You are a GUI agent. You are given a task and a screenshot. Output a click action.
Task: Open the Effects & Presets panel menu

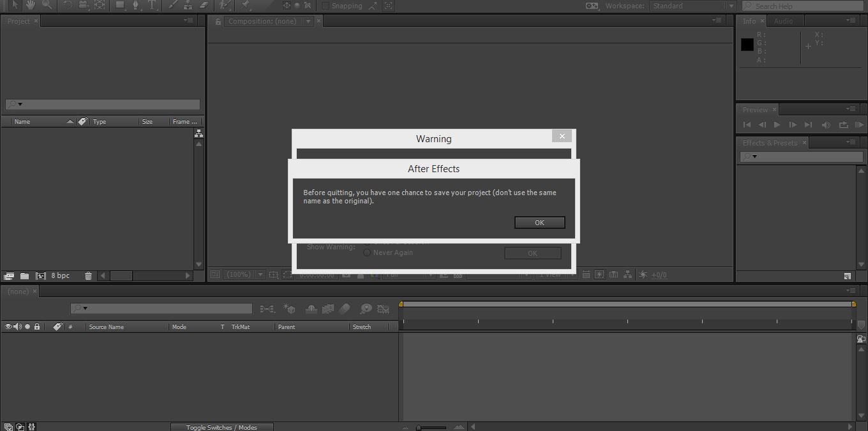click(x=851, y=142)
